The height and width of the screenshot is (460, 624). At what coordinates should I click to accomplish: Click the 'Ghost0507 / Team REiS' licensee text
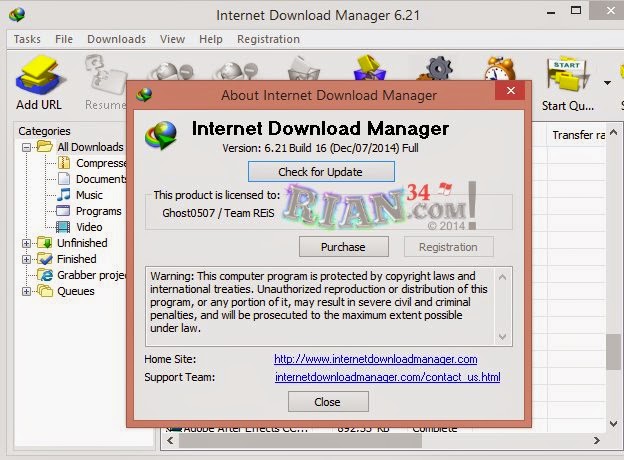click(218, 213)
